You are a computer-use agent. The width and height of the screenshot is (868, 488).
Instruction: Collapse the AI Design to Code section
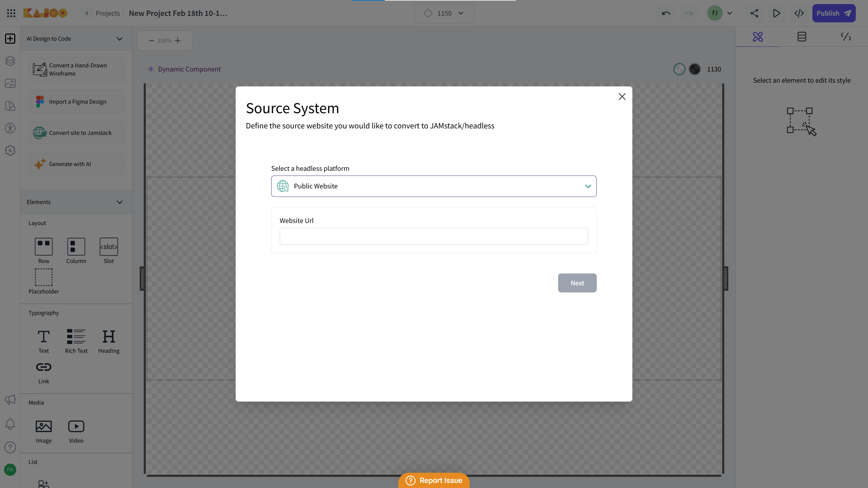[x=119, y=39]
